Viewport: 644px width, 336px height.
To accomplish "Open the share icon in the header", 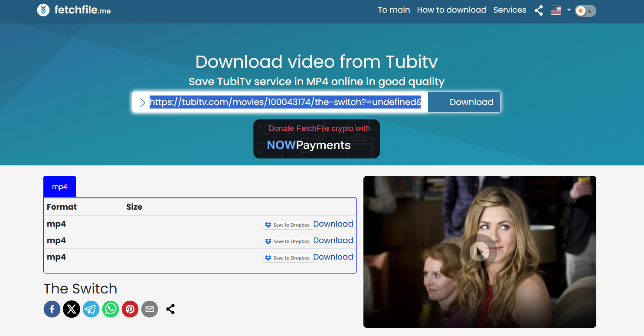I will click(x=539, y=10).
